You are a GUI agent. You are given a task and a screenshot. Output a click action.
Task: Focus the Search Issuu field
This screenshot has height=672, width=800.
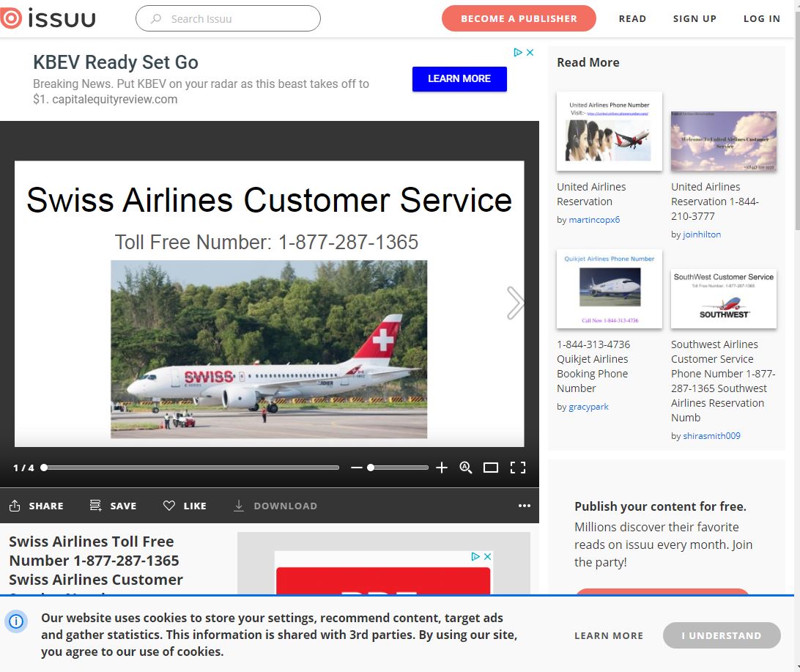tap(228, 18)
